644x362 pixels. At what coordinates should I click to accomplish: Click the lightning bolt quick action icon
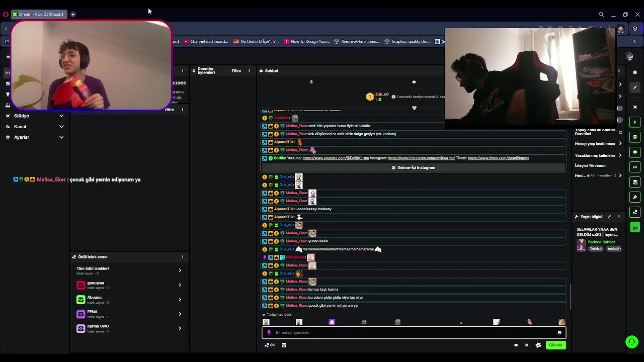pos(635,122)
